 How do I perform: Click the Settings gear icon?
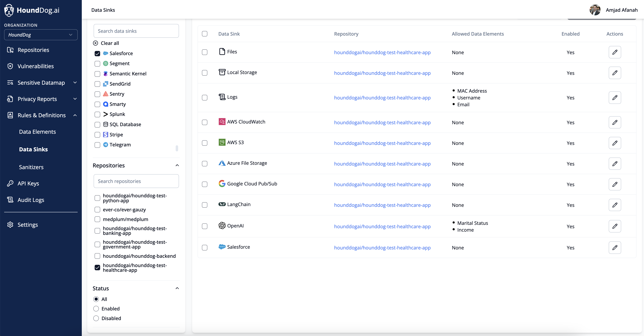click(x=10, y=224)
